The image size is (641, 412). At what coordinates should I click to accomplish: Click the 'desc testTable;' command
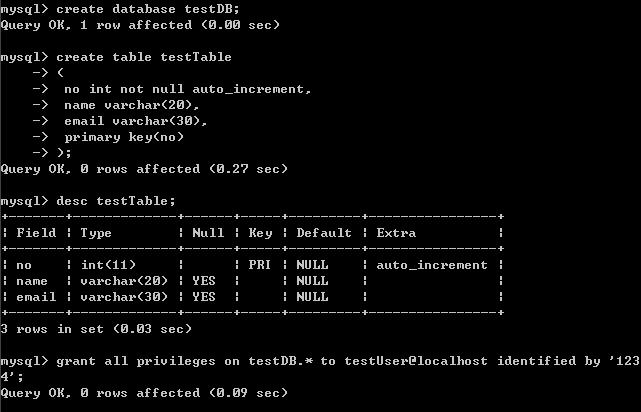116,201
